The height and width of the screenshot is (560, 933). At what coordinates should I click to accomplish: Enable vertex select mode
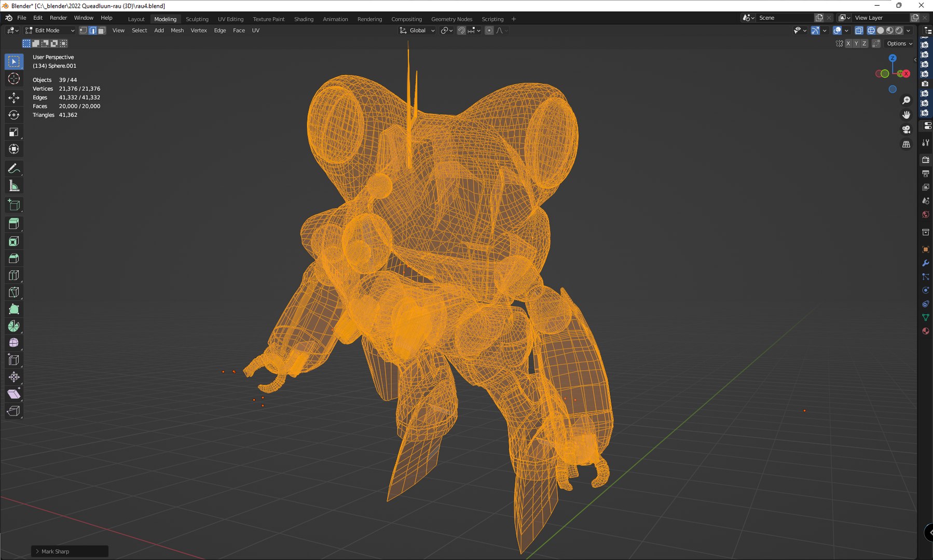click(83, 31)
